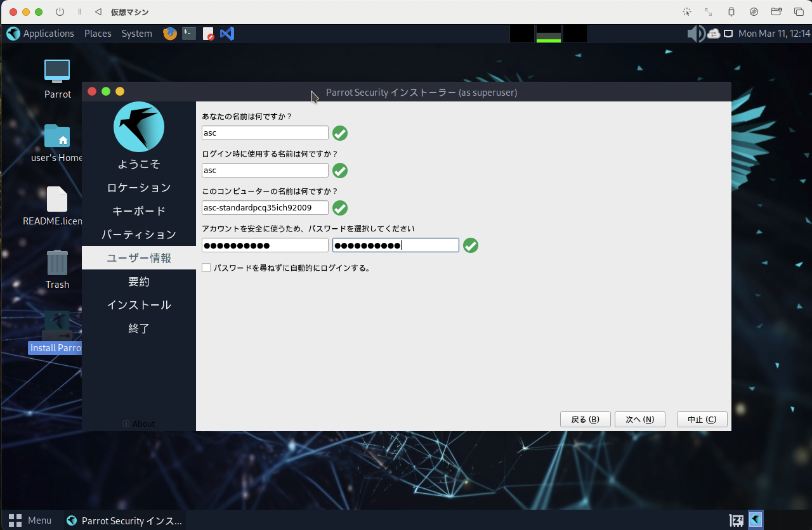Image resolution: width=812 pixels, height=530 pixels.
Task: Click the full name input field
Action: [x=265, y=133]
